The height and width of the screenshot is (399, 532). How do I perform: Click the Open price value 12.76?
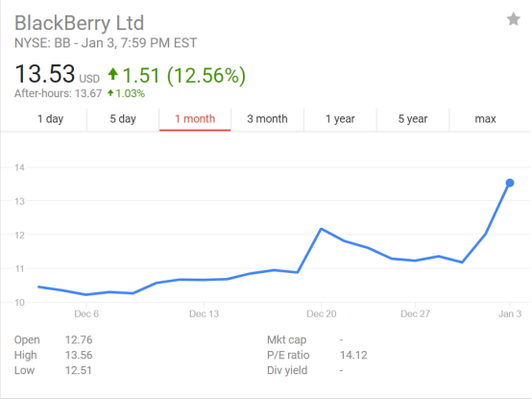79,340
